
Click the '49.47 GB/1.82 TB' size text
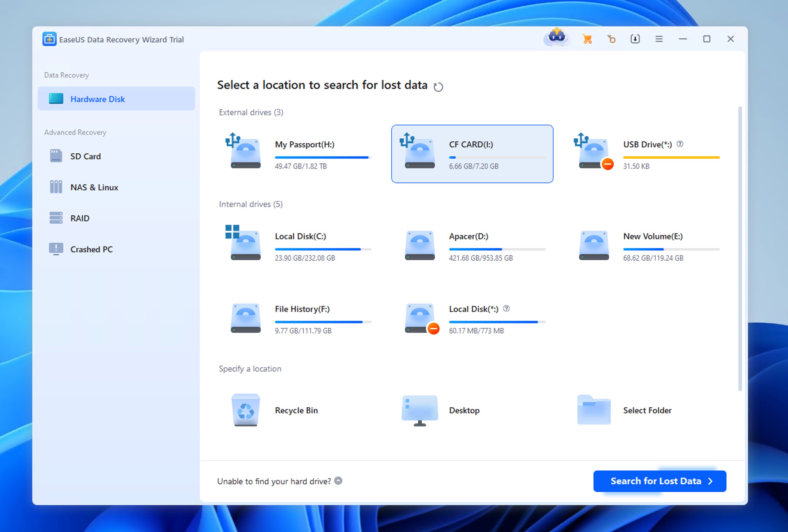[301, 166]
